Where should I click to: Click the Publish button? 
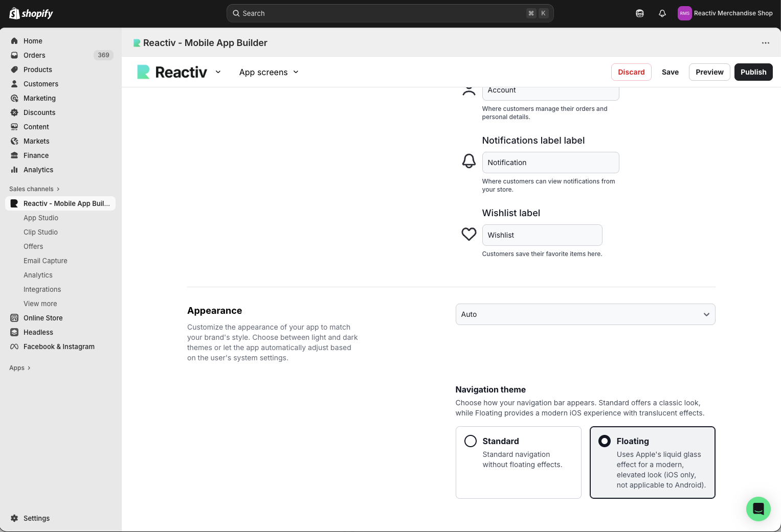click(753, 72)
